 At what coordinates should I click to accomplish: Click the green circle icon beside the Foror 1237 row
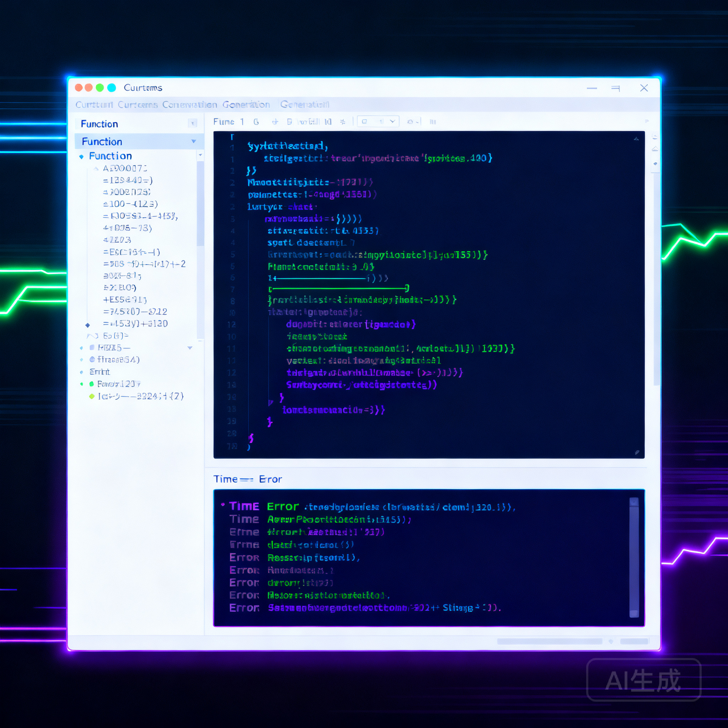[92, 384]
